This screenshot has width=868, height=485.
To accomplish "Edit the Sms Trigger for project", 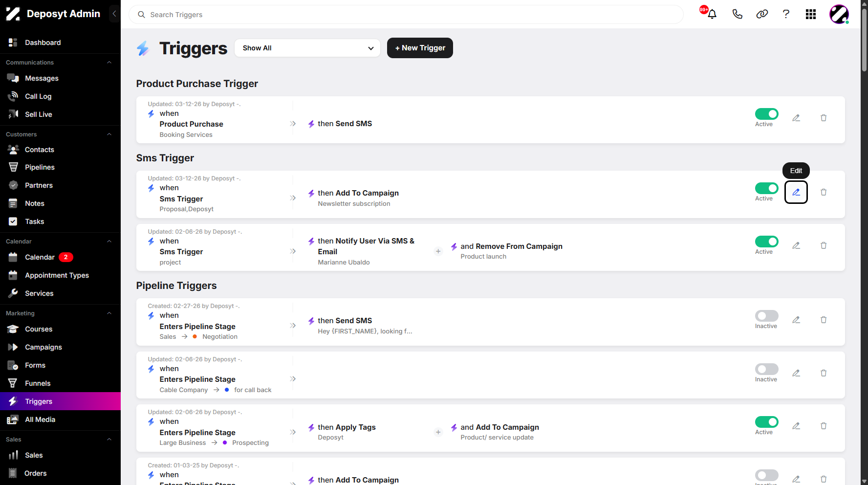I will pos(796,245).
